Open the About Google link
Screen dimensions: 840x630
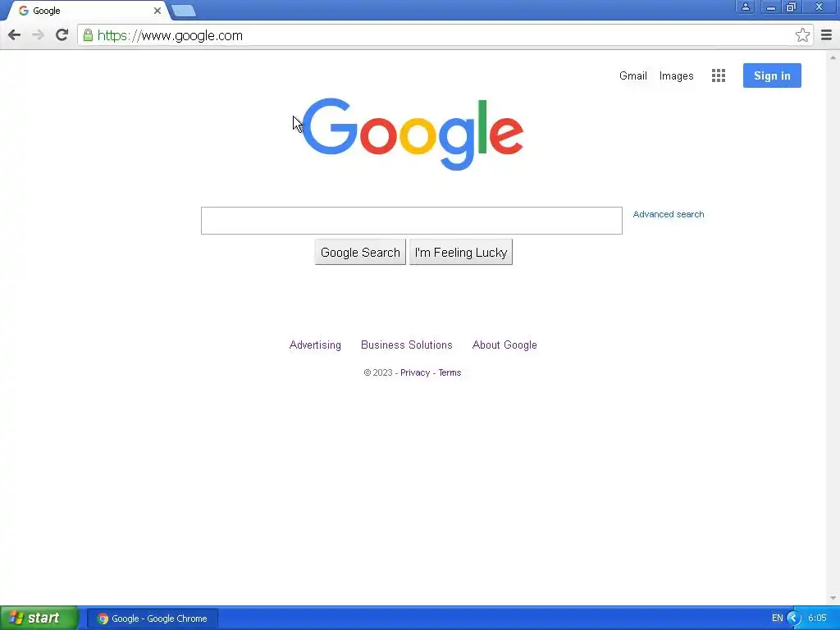[504, 345]
